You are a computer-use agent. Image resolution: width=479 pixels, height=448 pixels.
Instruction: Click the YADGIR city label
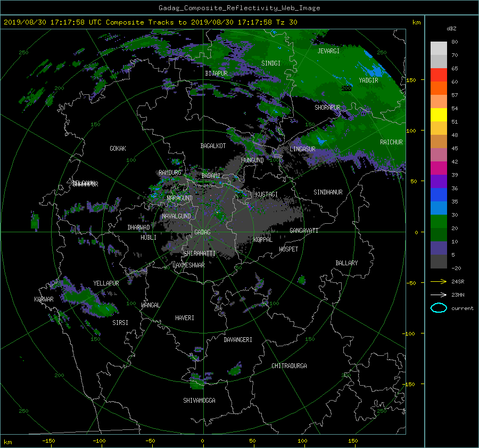pos(368,80)
